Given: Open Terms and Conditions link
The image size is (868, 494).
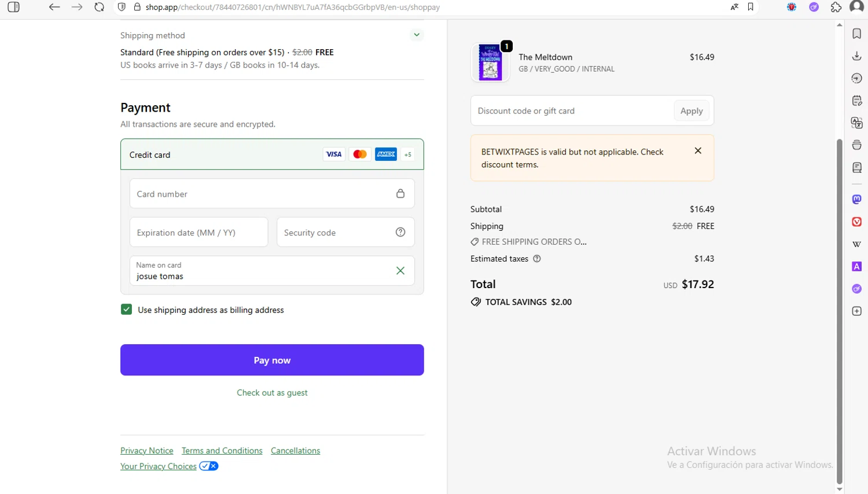Looking at the screenshot, I should [x=222, y=451].
